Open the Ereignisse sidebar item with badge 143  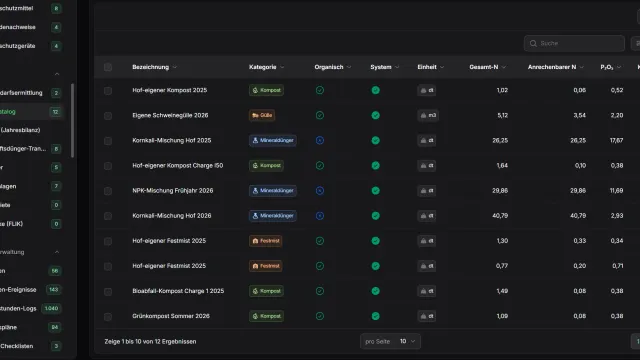31,290
